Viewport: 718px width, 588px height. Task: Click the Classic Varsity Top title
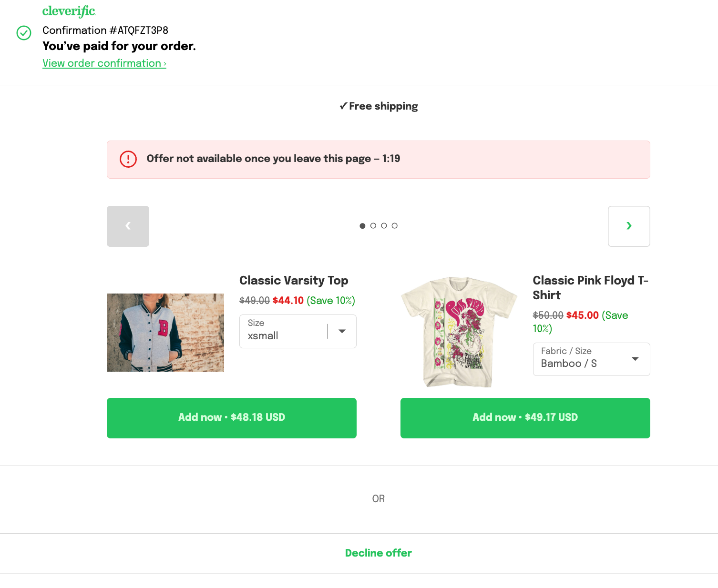point(294,281)
